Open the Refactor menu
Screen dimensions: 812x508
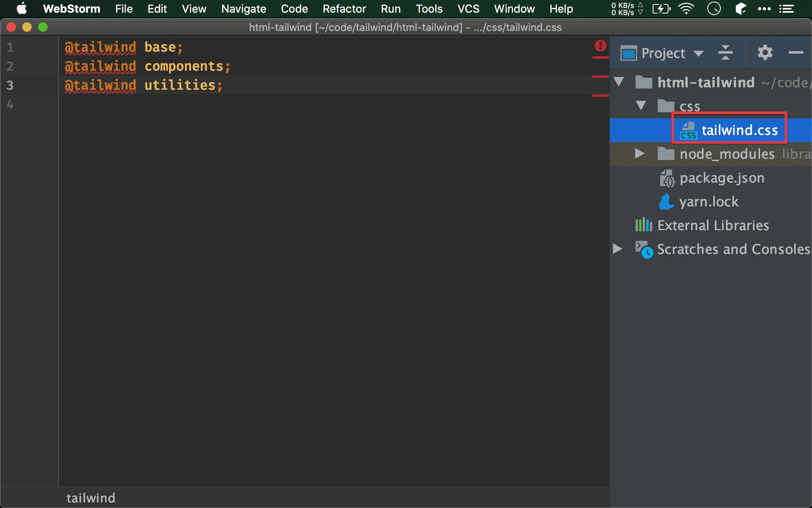tap(344, 9)
